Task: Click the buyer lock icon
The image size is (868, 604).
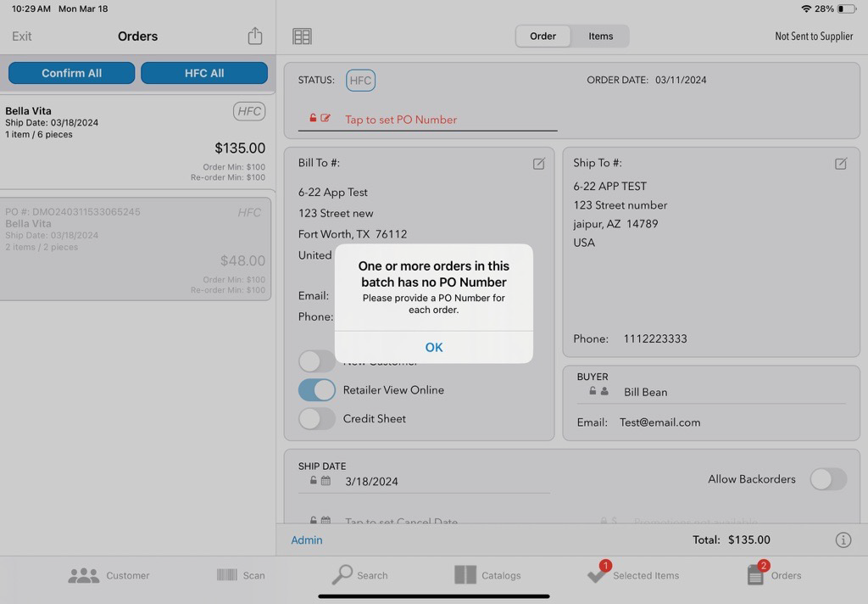Action: [x=593, y=391]
